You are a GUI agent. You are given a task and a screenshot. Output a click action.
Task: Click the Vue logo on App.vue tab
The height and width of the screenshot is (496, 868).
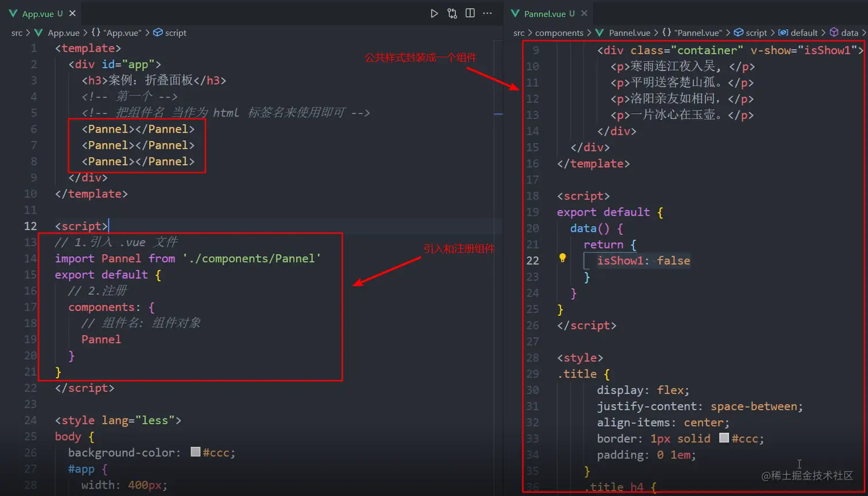click(13, 13)
